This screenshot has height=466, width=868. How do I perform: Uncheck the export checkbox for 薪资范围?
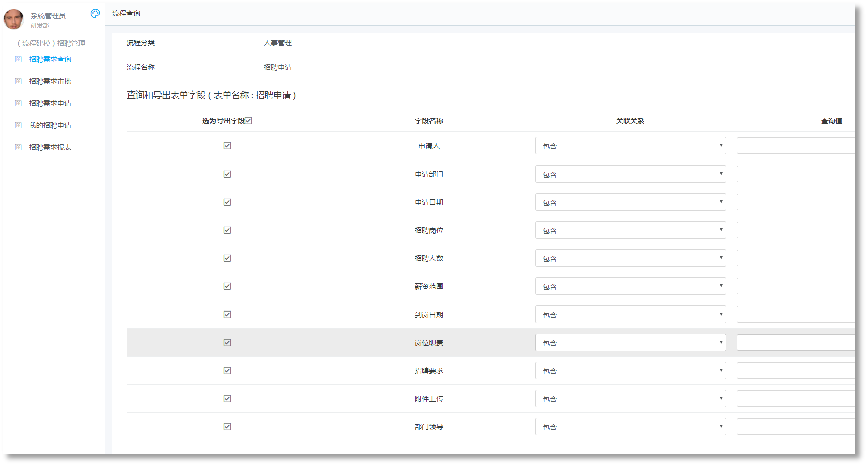coord(227,286)
